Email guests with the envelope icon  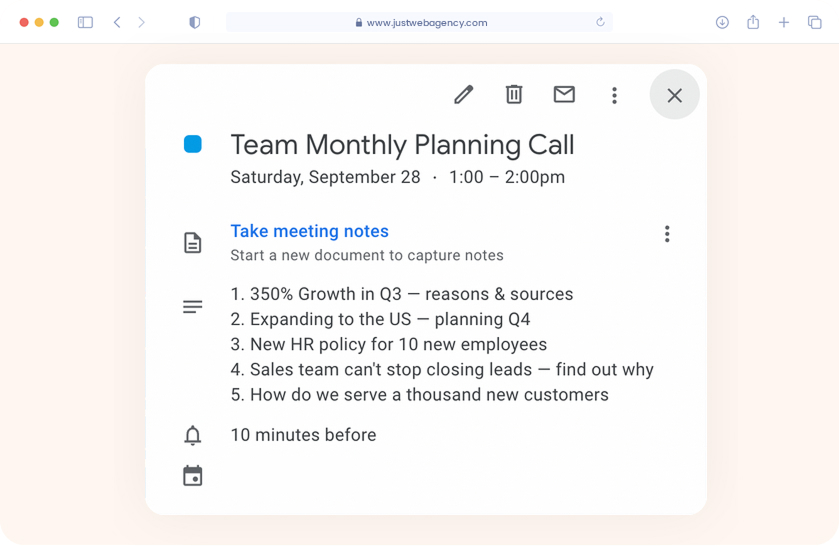coord(564,94)
